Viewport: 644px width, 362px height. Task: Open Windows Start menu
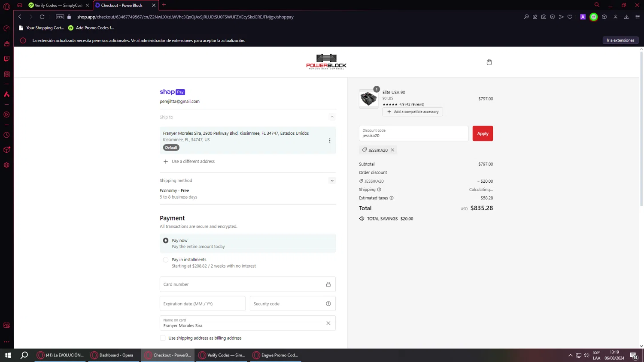(x=8, y=355)
